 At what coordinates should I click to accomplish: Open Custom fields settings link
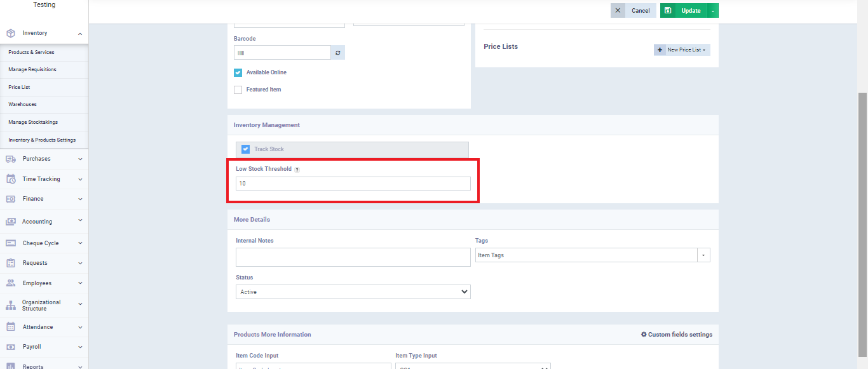[676, 335]
